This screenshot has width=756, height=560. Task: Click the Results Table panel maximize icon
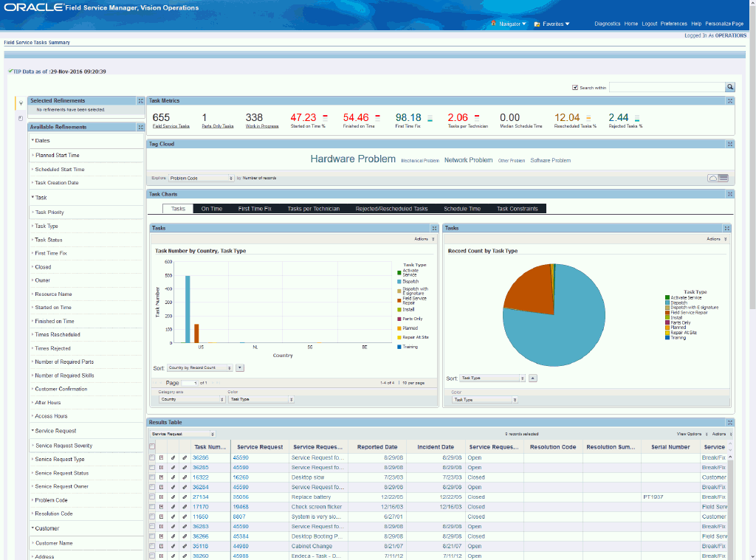point(730,422)
